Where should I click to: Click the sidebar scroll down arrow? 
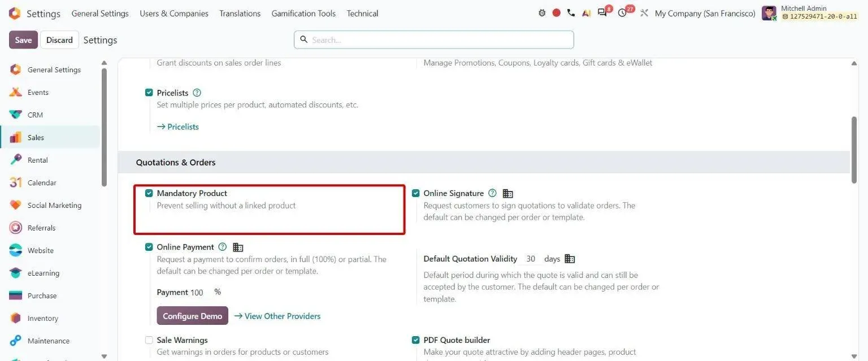(x=104, y=356)
